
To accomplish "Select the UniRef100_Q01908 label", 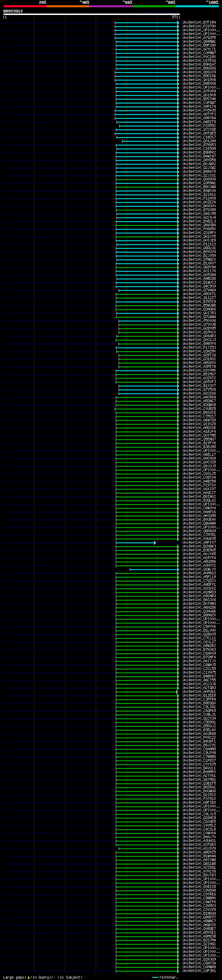I will [x=199, y=80].
